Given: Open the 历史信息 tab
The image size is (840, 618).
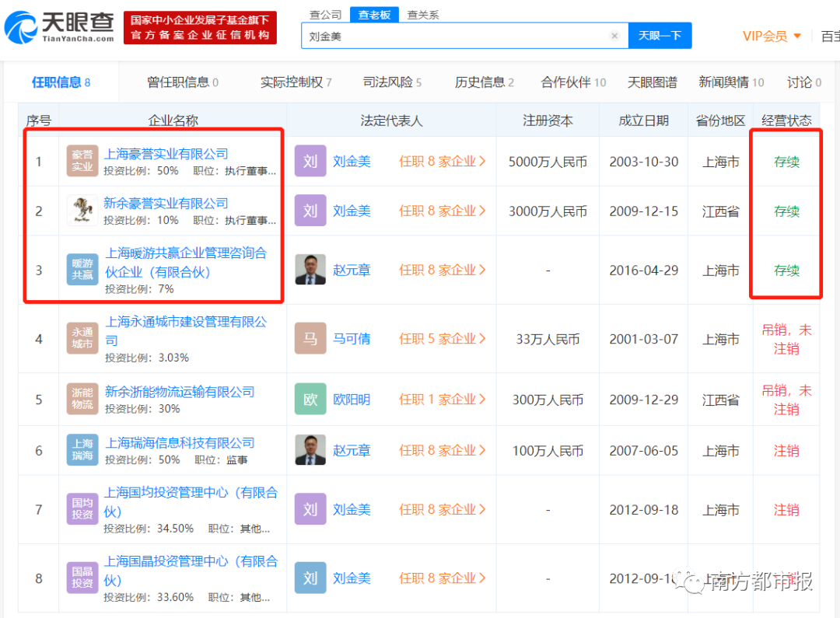Looking at the screenshot, I should tap(485, 82).
